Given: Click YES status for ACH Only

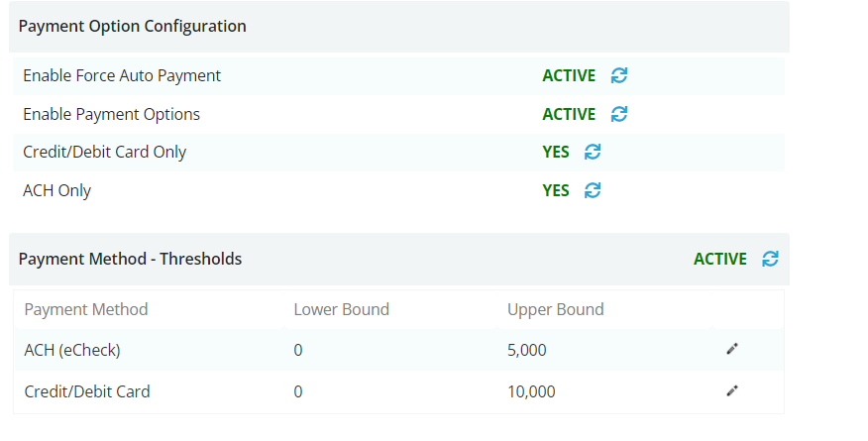Looking at the screenshot, I should (556, 191).
